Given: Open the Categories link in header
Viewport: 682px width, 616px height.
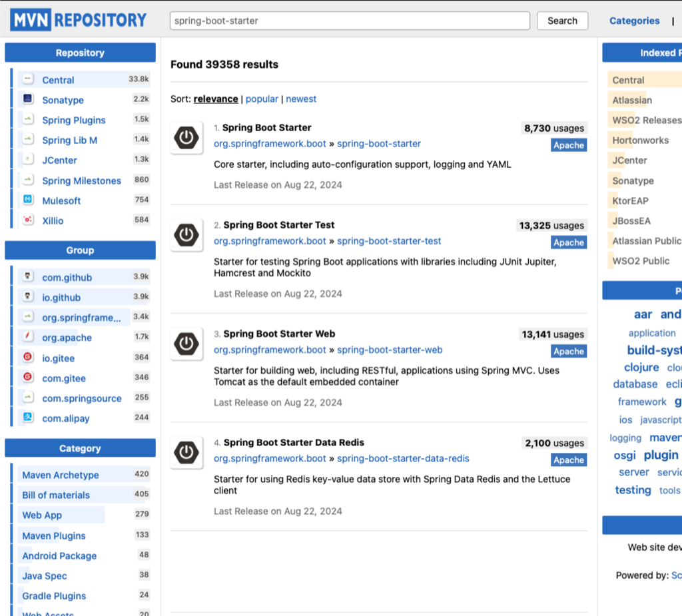Looking at the screenshot, I should coord(634,21).
